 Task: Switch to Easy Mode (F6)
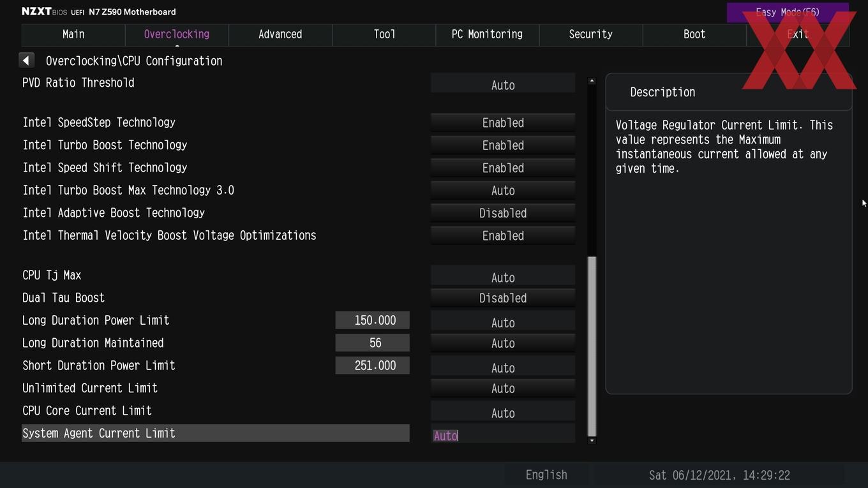click(788, 12)
